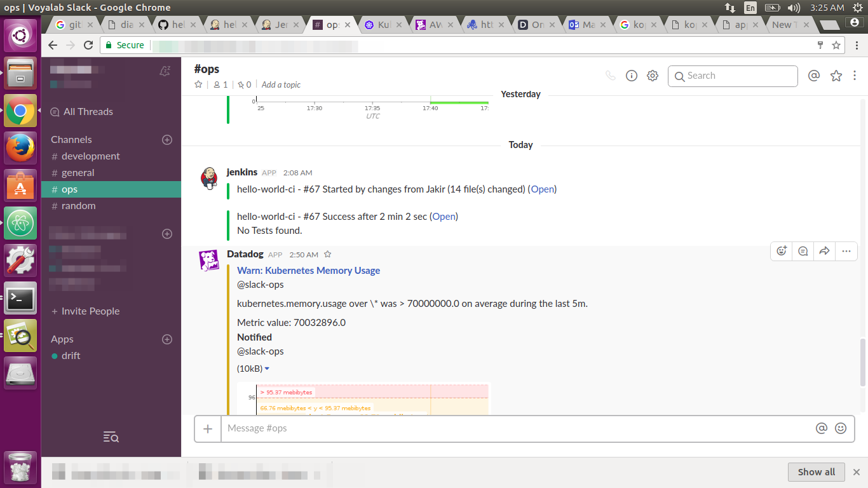Click into Message #ops input
The width and height of the screenshot is (868, 488).
tap(518, 429)
